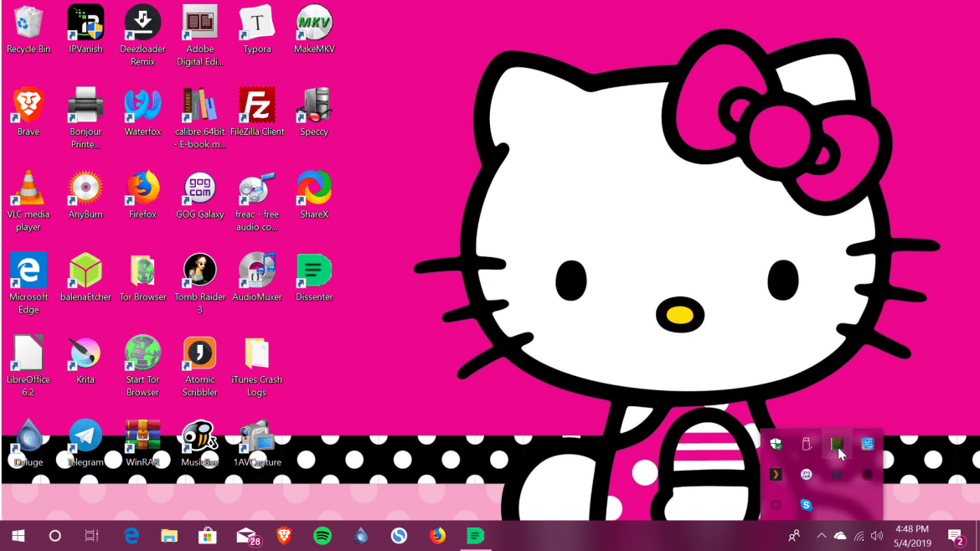This screenshot has width=980, height=551.
Task: Open the blue S taskbar app icon
Action: point(399,536)
